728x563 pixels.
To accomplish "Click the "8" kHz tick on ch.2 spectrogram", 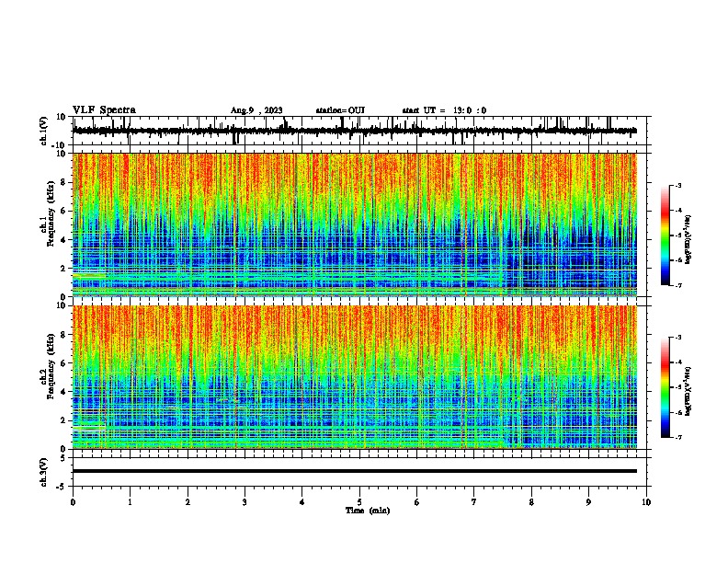I will (x=63, y=335).
